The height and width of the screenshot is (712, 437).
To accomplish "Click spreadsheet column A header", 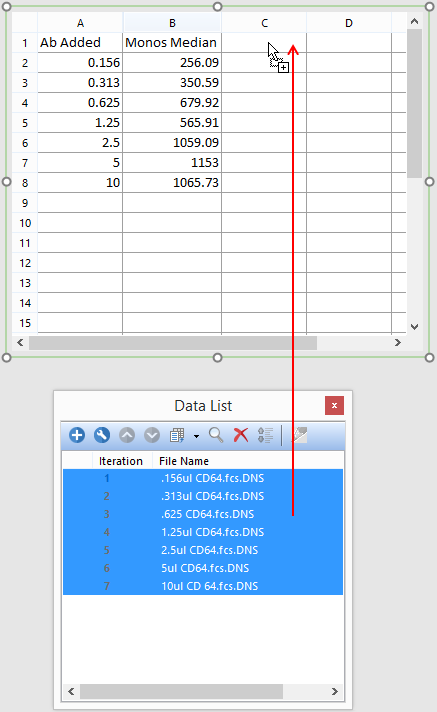I will 80,23.
